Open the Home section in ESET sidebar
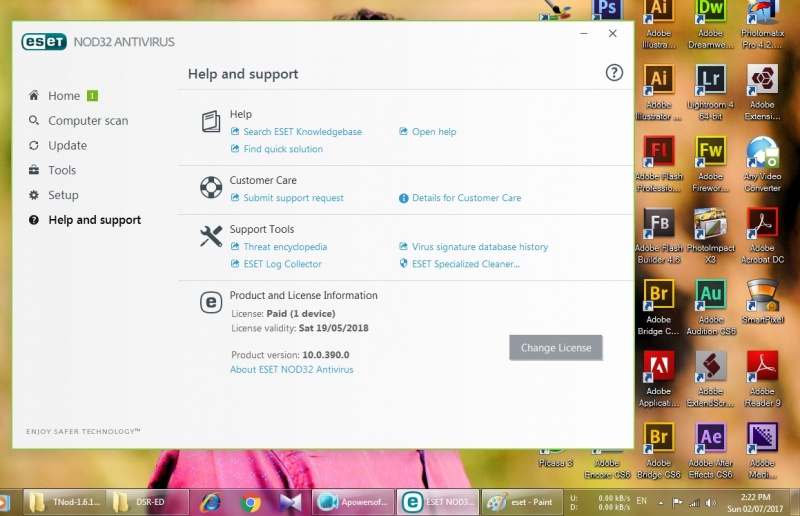This screenshot has height=516, width=800. tap(64, 96)
